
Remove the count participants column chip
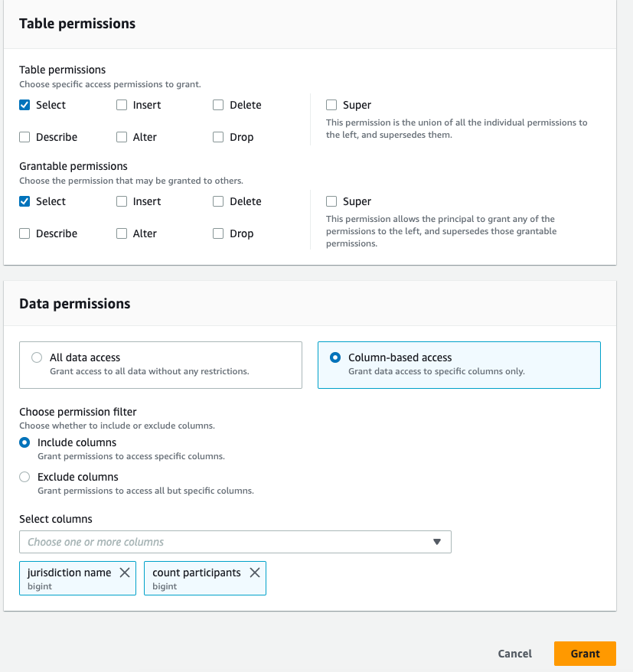[255, 573]
